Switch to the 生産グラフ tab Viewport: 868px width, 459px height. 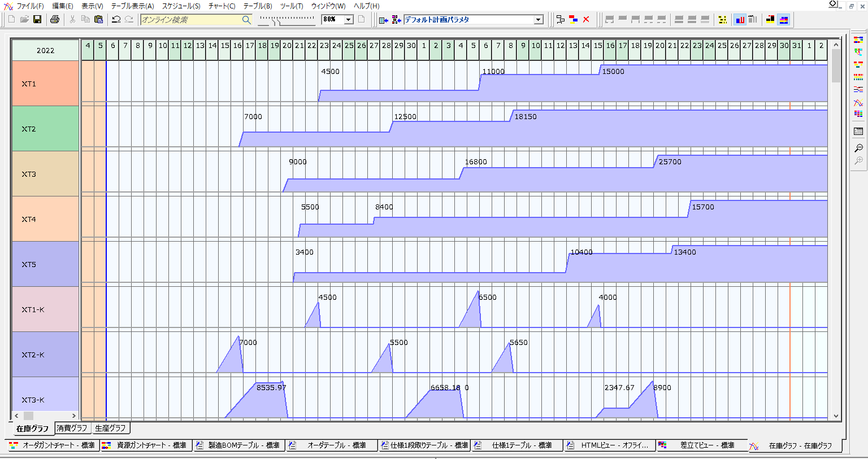pos(110,428)
